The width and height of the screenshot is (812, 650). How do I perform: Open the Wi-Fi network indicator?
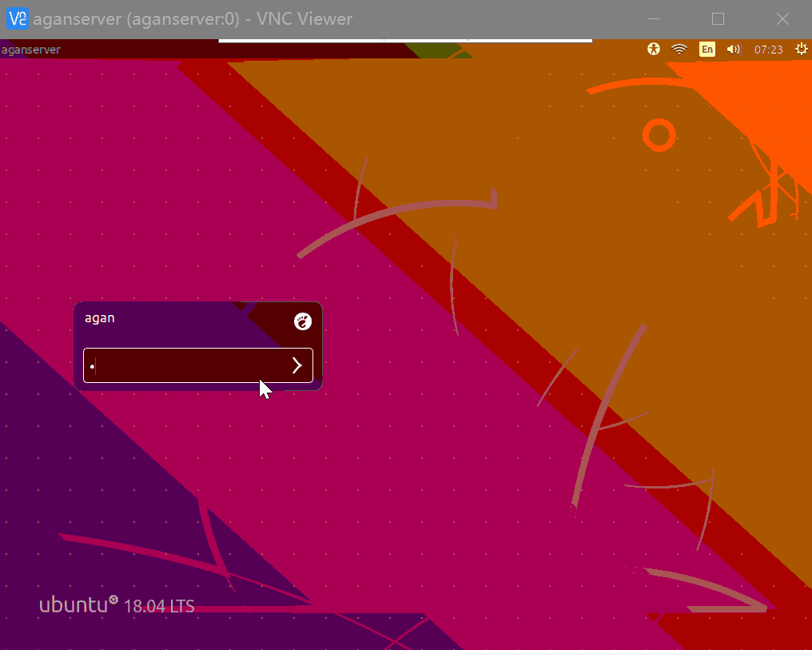(x=679, y=50)
